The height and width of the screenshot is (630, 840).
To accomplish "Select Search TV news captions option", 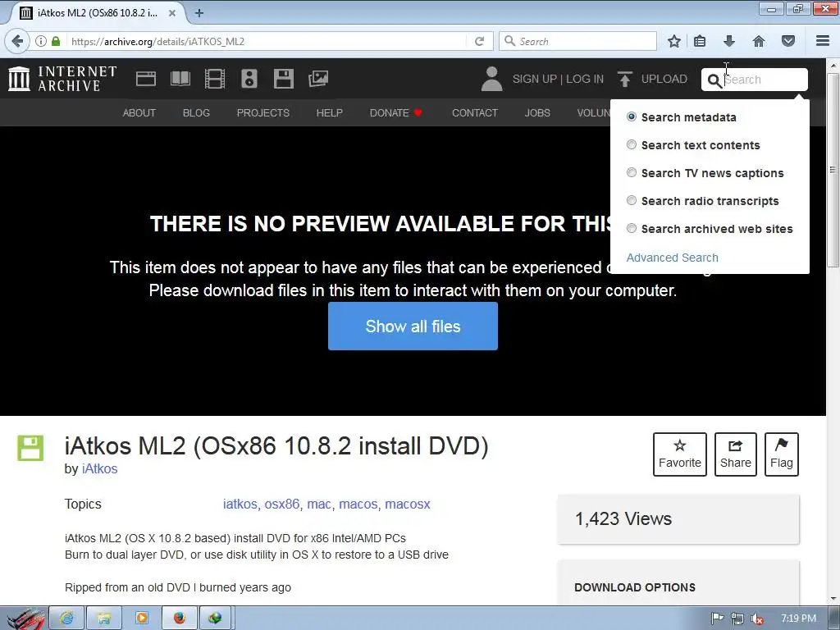I will (x=632, y=172).
